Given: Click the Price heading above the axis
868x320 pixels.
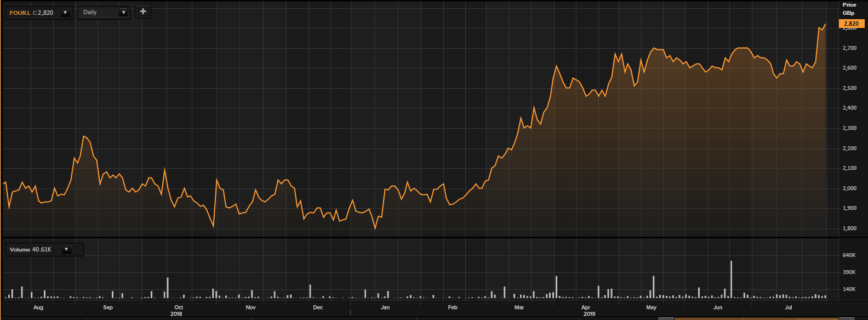Looking at the screenshot, I should [849, 5].
